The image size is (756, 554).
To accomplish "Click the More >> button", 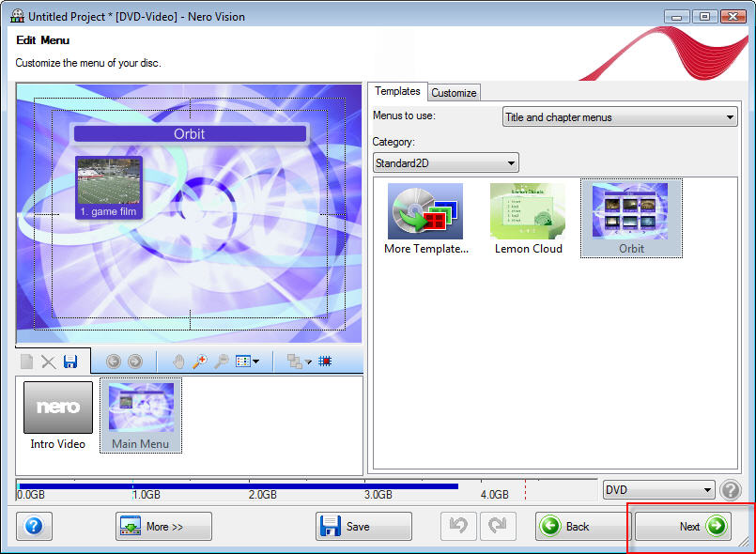I will pyautogui.click(x=163, y=526).
